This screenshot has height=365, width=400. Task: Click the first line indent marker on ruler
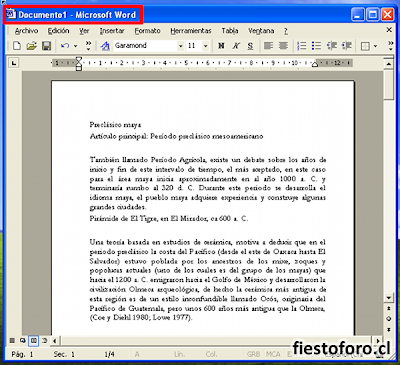[x=78, y=60]
